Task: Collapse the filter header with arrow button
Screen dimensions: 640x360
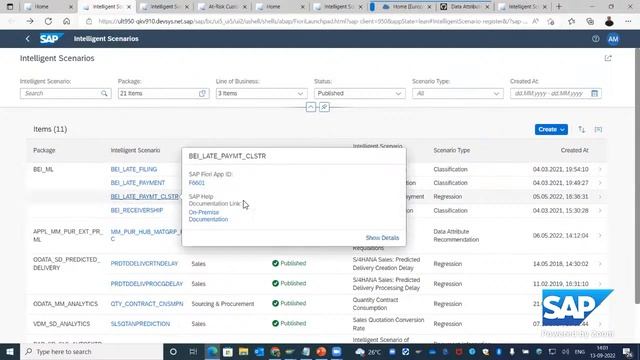Action: (311, 107)
